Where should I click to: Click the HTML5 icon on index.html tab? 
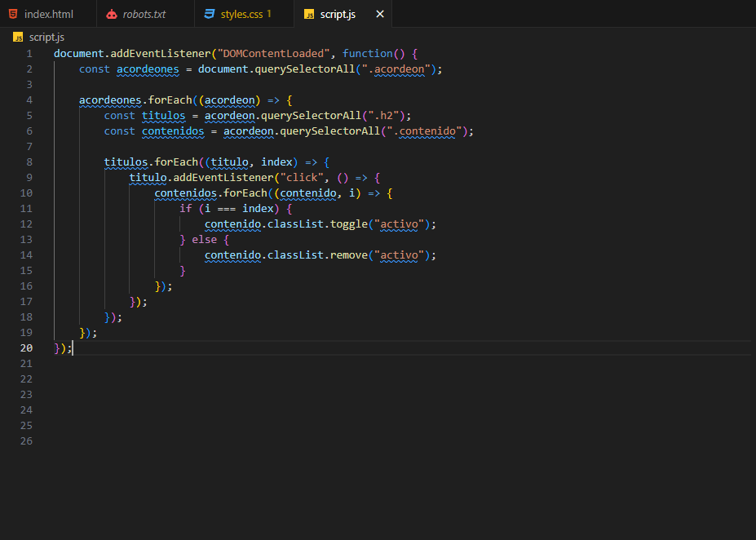point(13,14)
